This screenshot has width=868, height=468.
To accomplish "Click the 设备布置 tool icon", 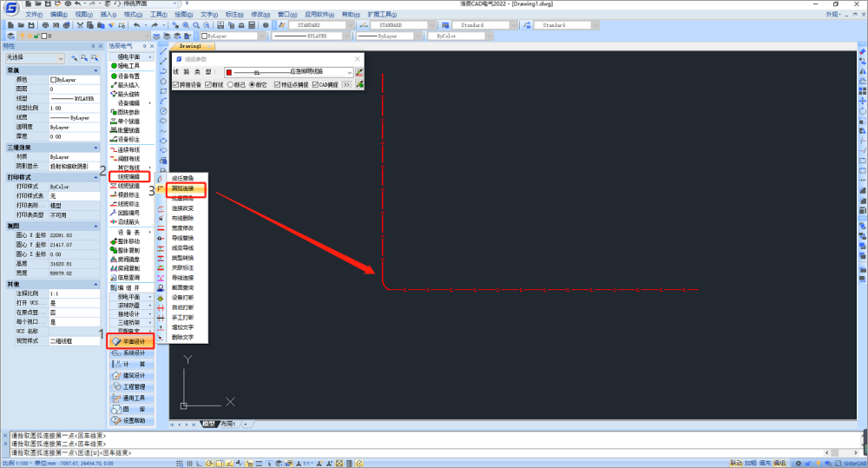I will click(x=114, y=76).
